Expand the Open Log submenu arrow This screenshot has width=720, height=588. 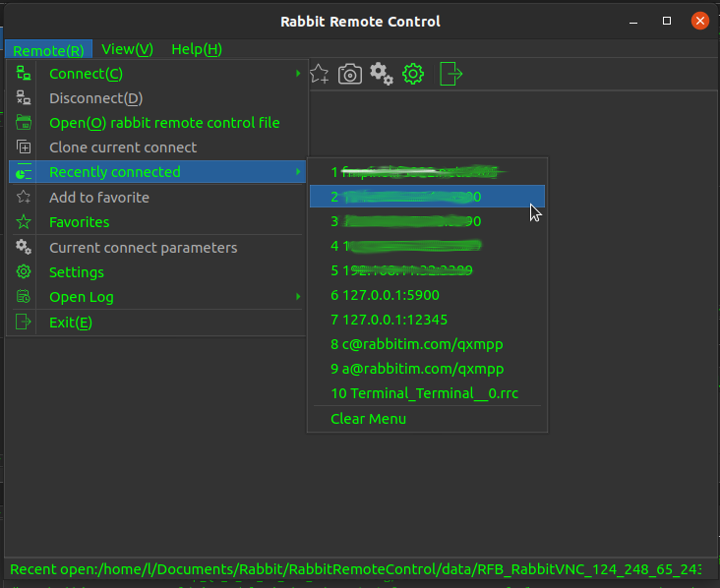click(x=298, y=297)
